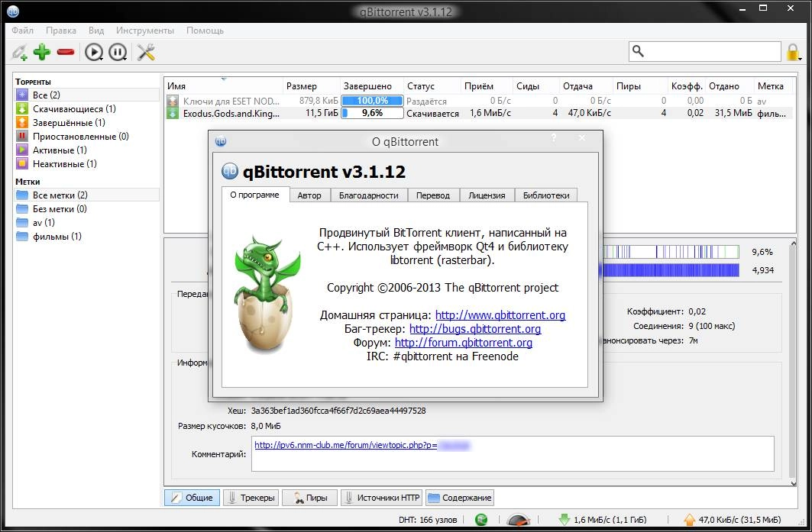Open the Файл menu
This screenshot has width=812, height=532.
[x=23, y=31]
